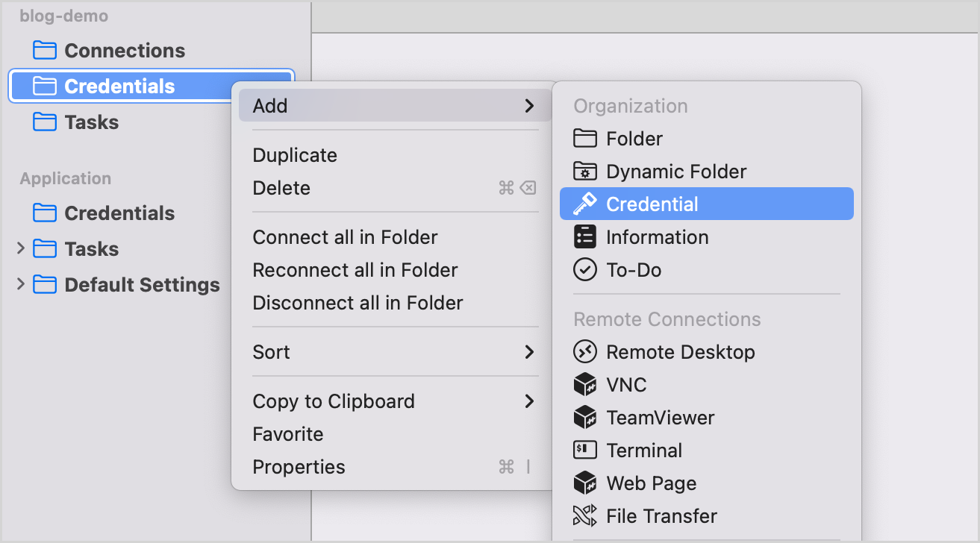Click the To-Do menu entry text
Viewport: 980px width, 543px height.
point(634,270)
